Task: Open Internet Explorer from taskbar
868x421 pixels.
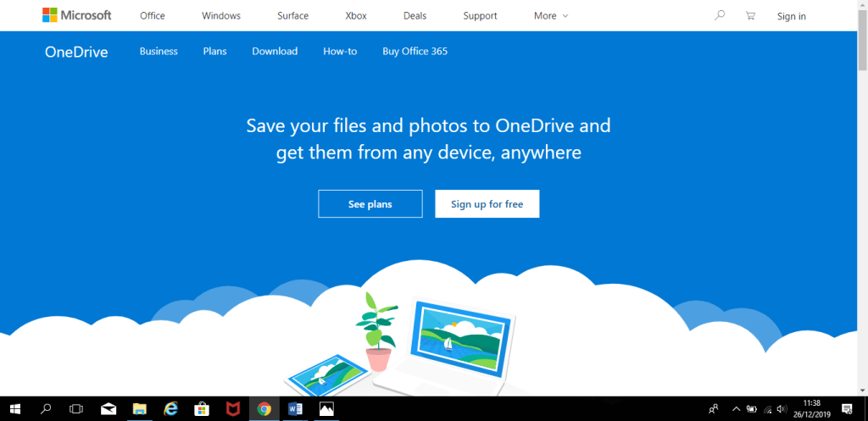Action: [x=171, y=408]
